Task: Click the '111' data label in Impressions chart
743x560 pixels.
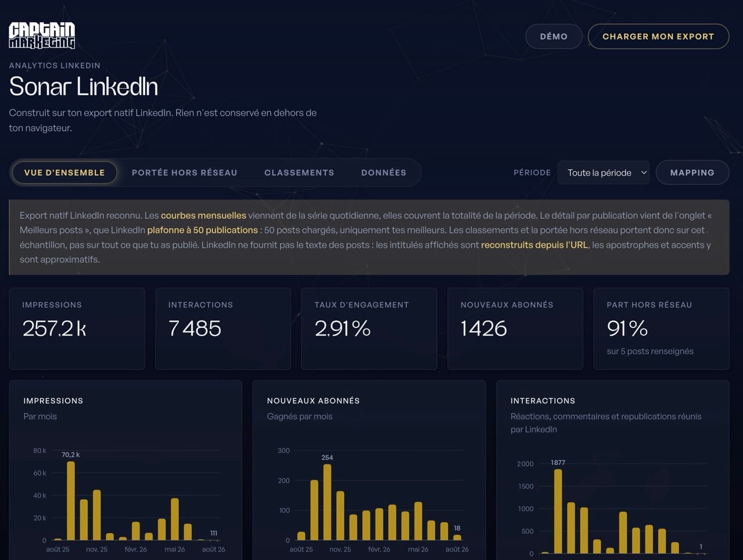Action: click(214, 533)
